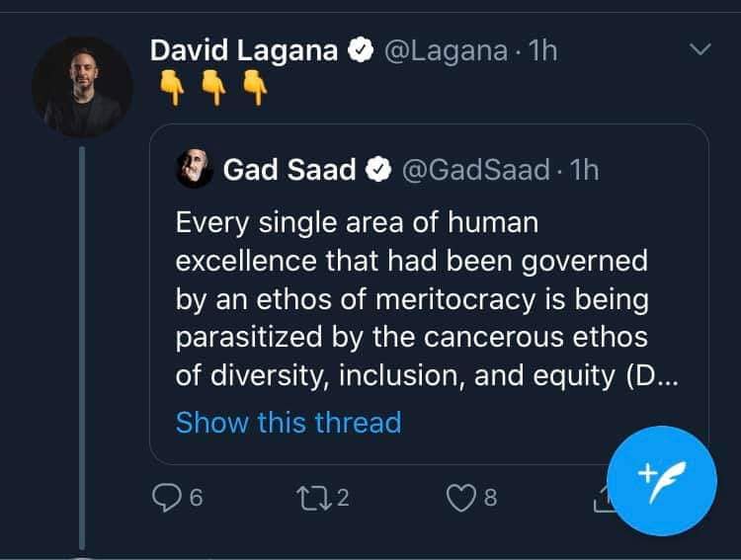Image resolution: width=741 pixels, height=560 pixels.
Task: Open the @GadSaad handle link
Action: click(473, 170)
